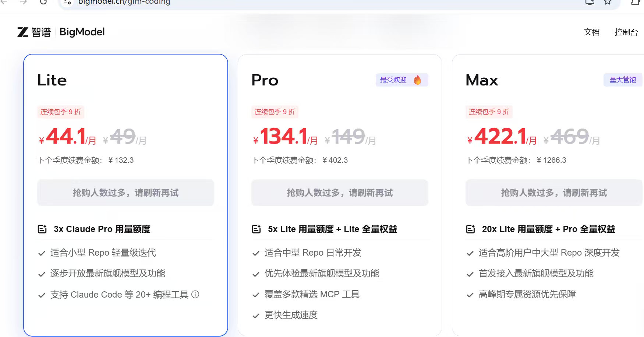Click the 连续包季 9 折 tag on Lite
644x337 pixels.
tap(61, 112)
